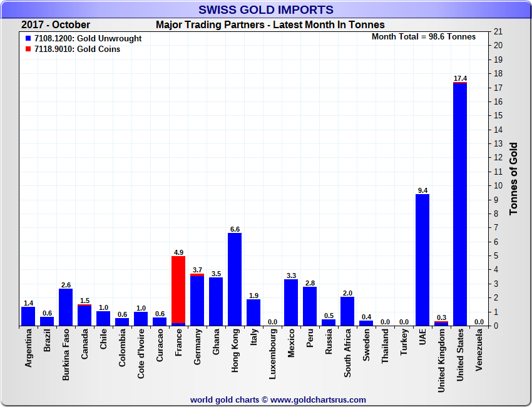The width and height of the screenshot is (532, 407).
Task: Click the Argentina bar
Action: point(28,316)
